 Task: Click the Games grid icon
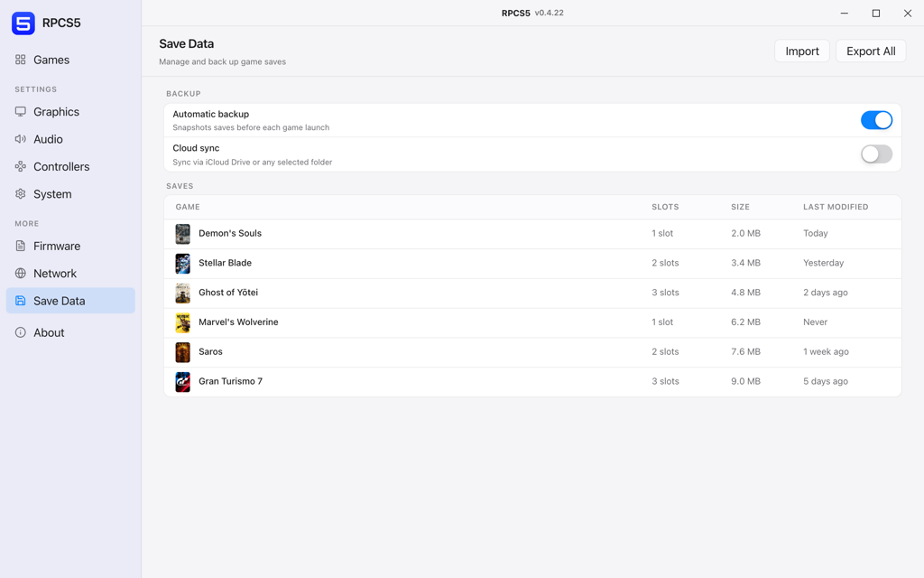[21, 60]
